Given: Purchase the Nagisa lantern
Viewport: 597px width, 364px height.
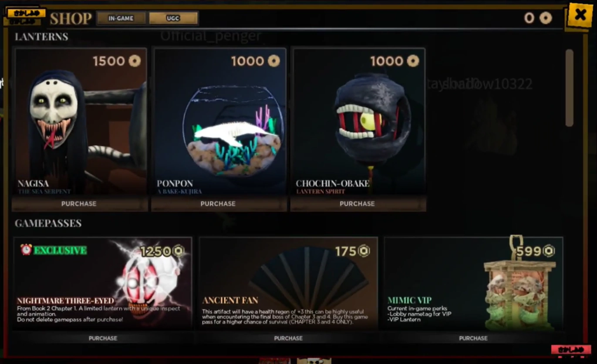Looking at the screenshot, I should tap(79, 204).
